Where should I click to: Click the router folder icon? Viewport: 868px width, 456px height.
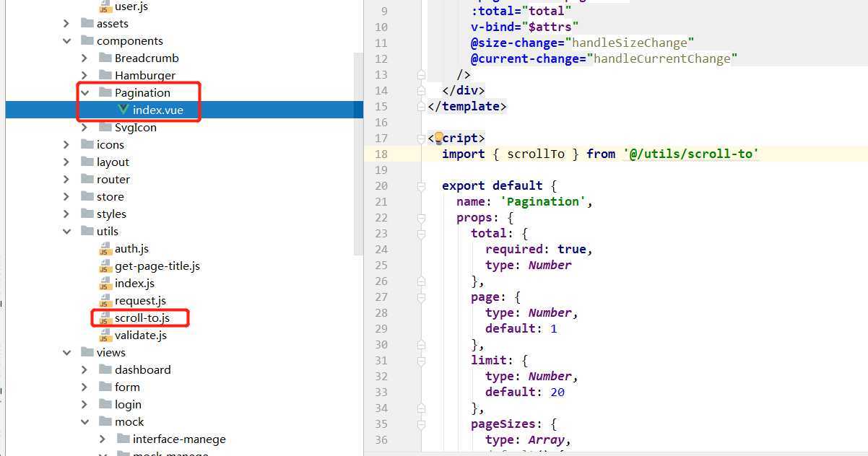tap(87, 180)
